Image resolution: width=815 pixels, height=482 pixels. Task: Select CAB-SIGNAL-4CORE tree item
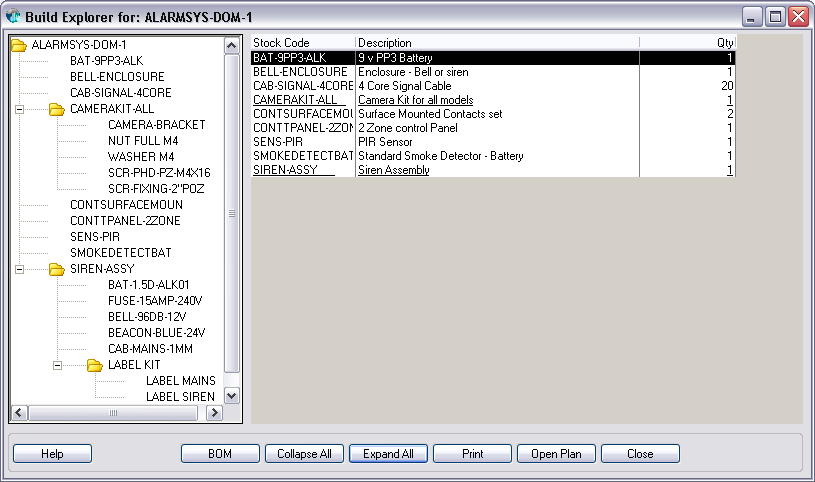(121, 93)
